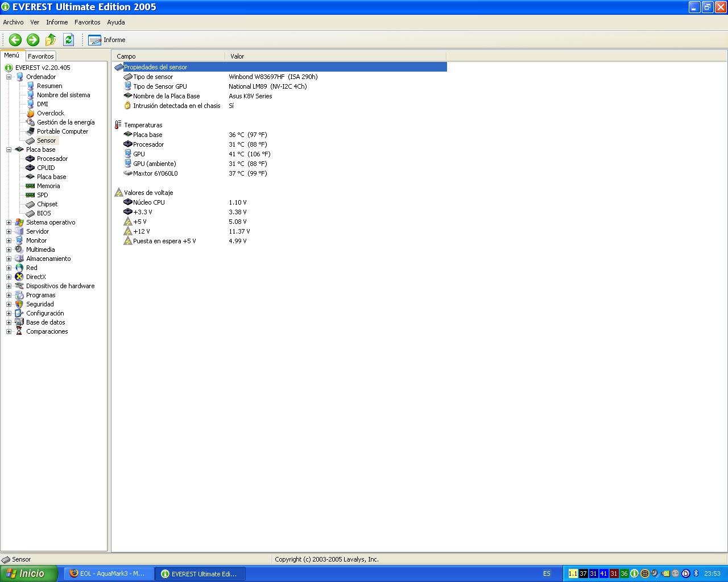Expand the Red tree node

(9, 268)
